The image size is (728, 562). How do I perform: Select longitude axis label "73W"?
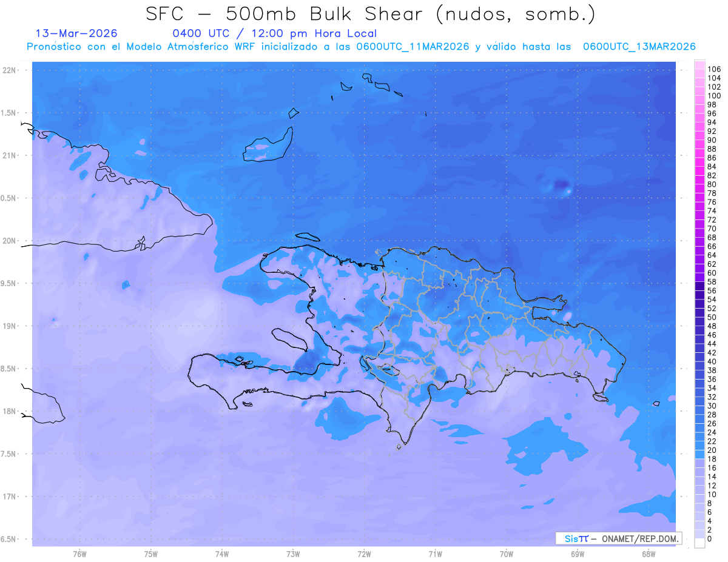coord(293,554)
